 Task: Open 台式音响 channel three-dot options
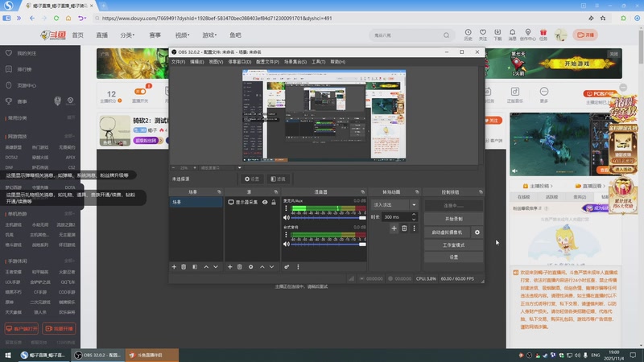pyautogui.click(x=287, y=235)
